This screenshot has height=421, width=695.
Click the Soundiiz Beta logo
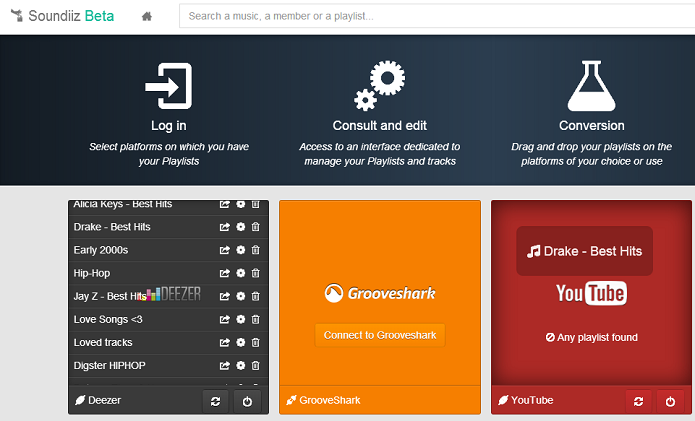click(62, 16)
